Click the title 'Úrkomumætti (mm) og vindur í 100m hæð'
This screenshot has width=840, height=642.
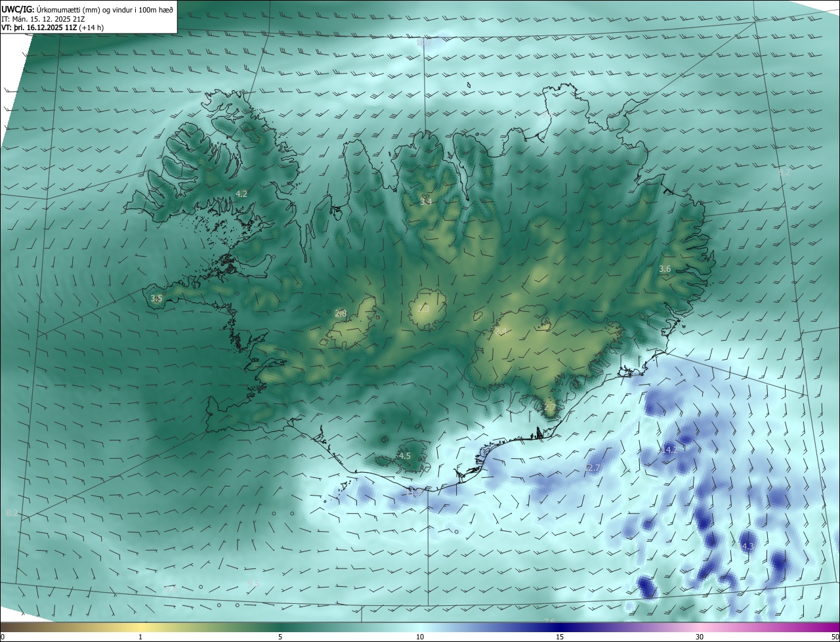click(104, 9)
